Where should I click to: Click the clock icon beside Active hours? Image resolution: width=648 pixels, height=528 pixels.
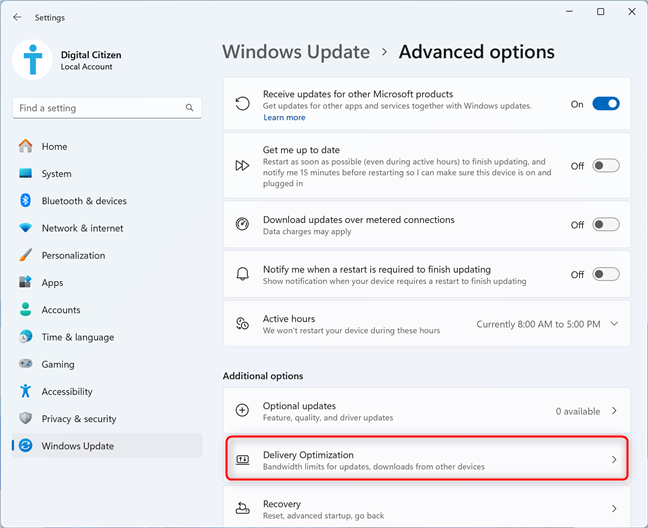pos(242,323)
